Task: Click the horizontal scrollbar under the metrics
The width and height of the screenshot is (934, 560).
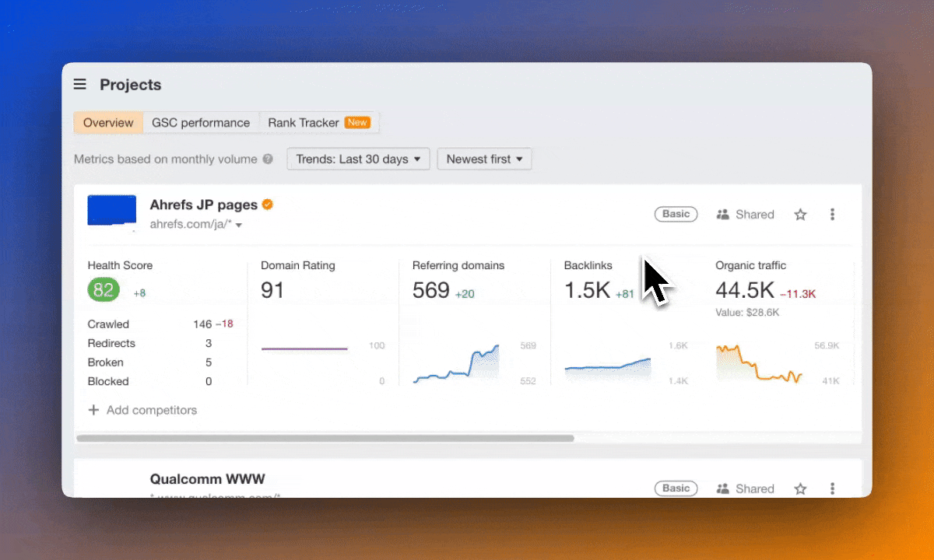Action: tap(325, 439)
